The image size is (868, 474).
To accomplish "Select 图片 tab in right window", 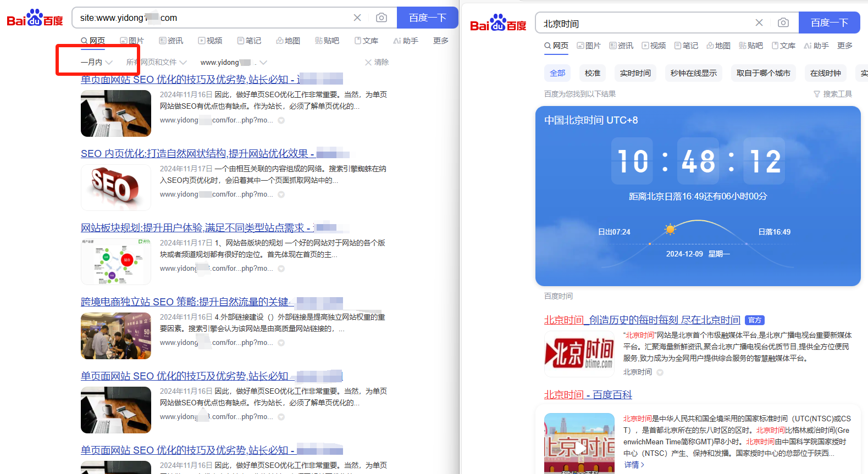I will (589, 46).
